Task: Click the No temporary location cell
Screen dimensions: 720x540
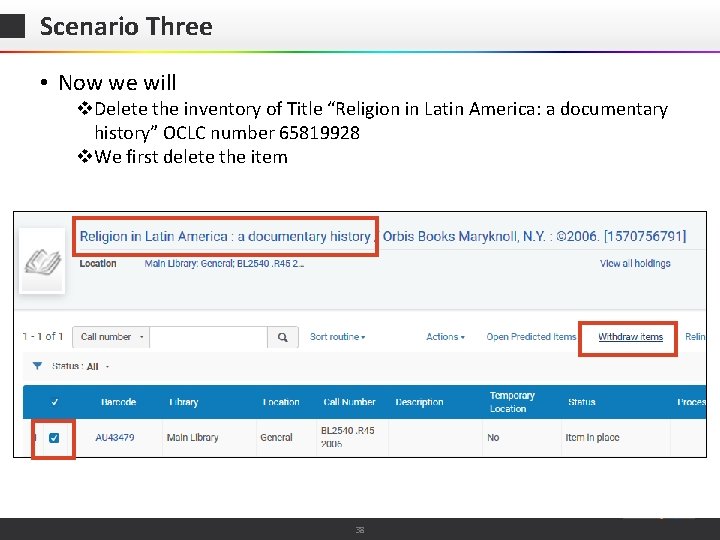Action: (493, 438)
